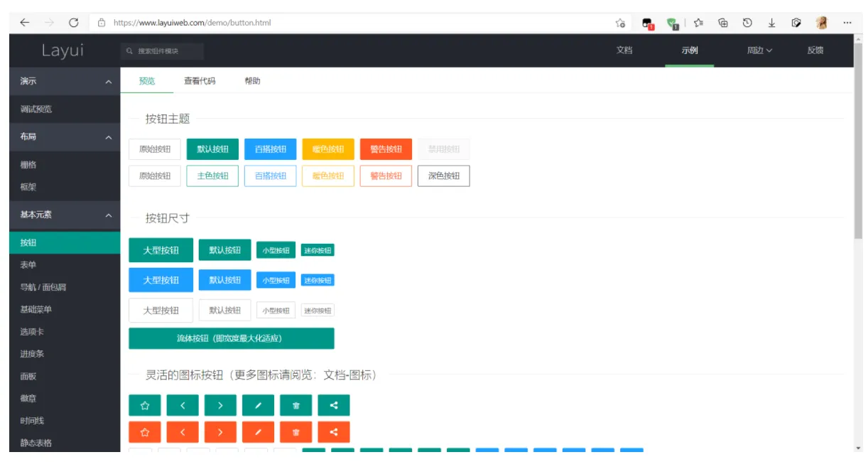The width and height of the screenshot is (868, 462).
Task: Click the blue 小型按钮 button
Action: point(276,280)
